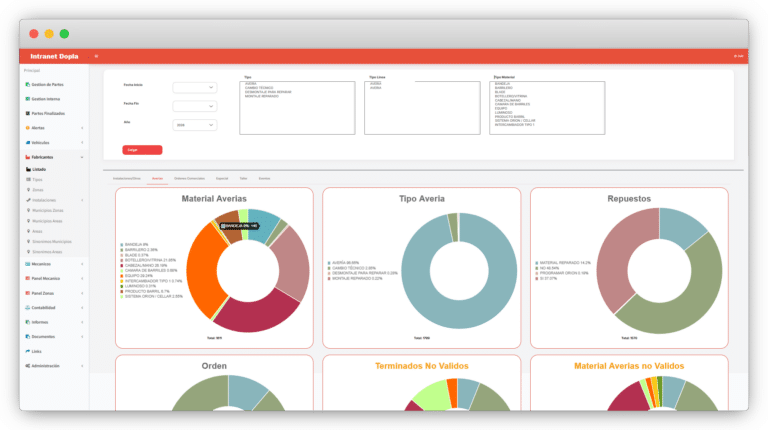768x430 pixels.
Task: Click the Gestion de Partes sidebar icon
Action: point(27,84)
